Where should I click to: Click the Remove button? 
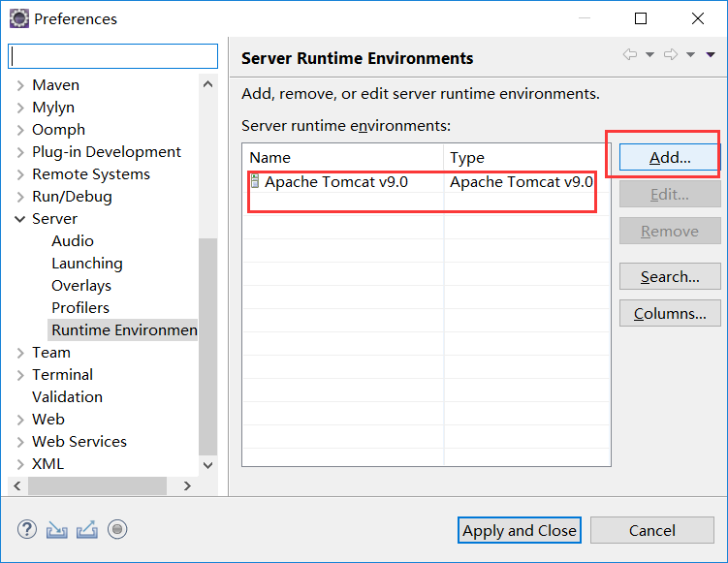pos(670,231)
